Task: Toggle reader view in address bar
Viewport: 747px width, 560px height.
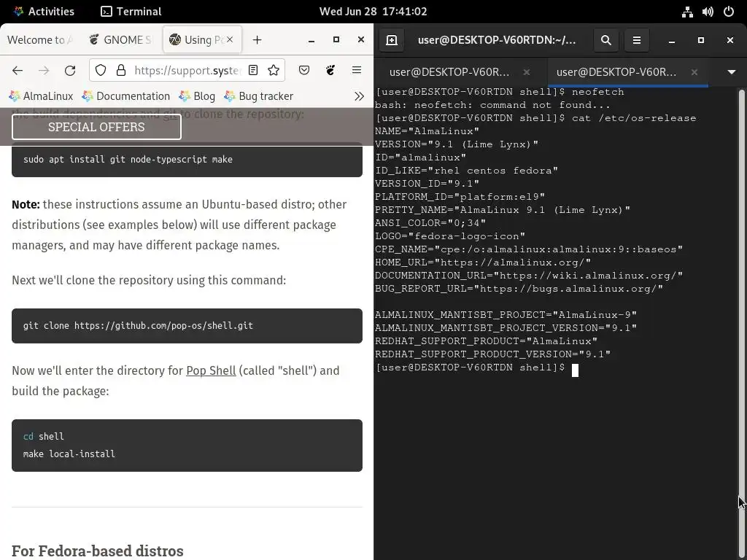Action: point(253,71)
